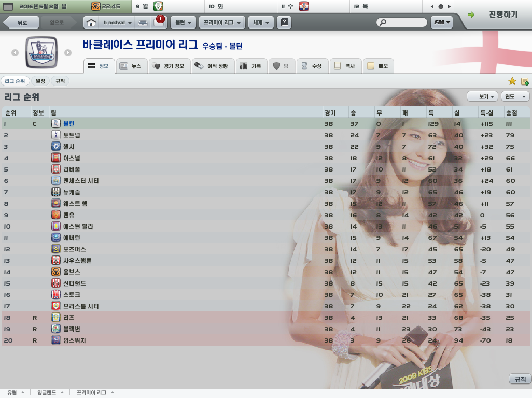The width and height of the screenshot is (532, 398).
Task: Click the home icon in the toolbar
Action: [x=91, y=23]
